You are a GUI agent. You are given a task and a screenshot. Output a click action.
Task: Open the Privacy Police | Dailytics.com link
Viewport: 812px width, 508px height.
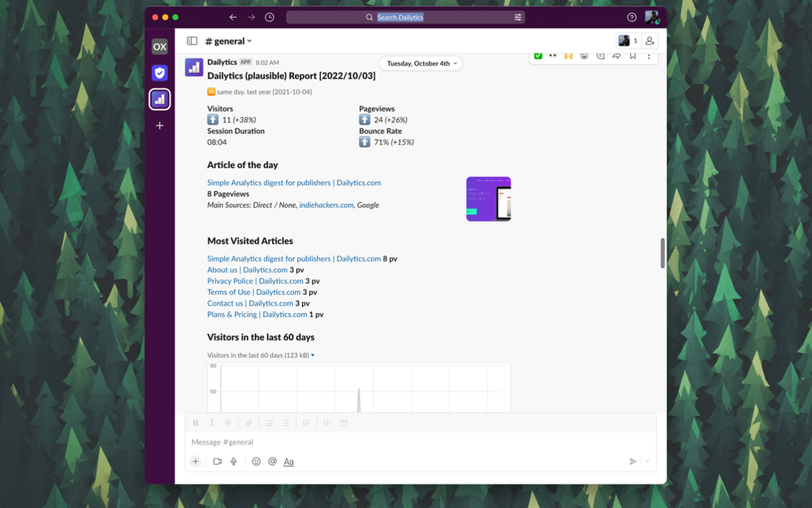[x=255, y=281]
